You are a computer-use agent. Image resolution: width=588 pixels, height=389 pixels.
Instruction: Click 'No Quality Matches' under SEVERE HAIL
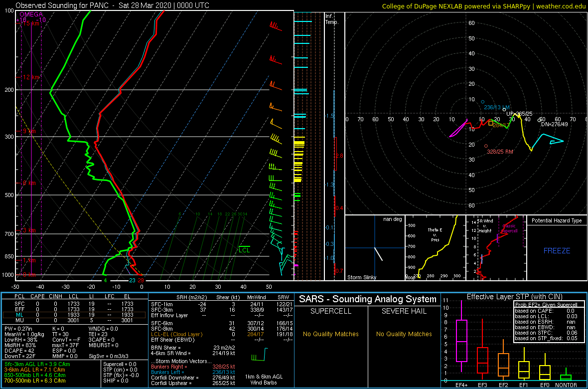click(404, 334)
